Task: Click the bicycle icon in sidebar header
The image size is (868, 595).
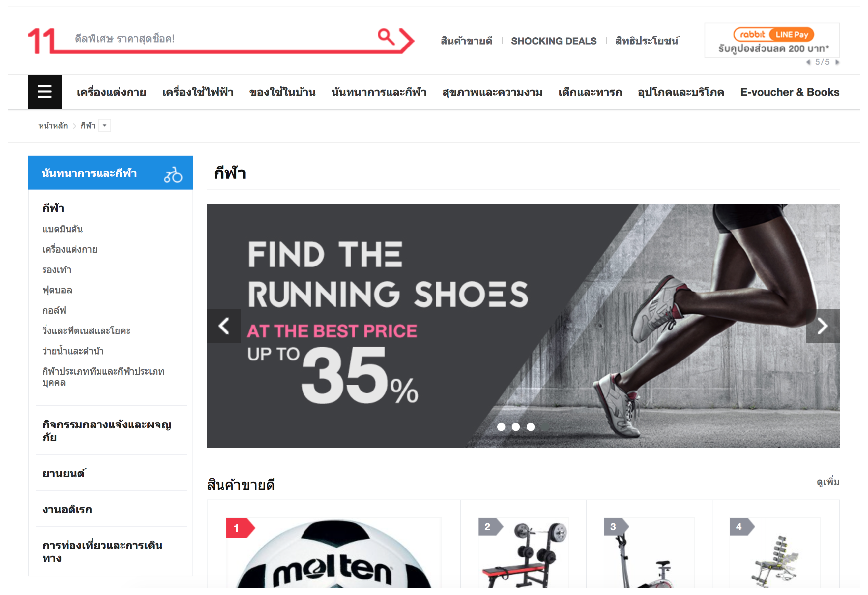Action: (x=173, y=174)
